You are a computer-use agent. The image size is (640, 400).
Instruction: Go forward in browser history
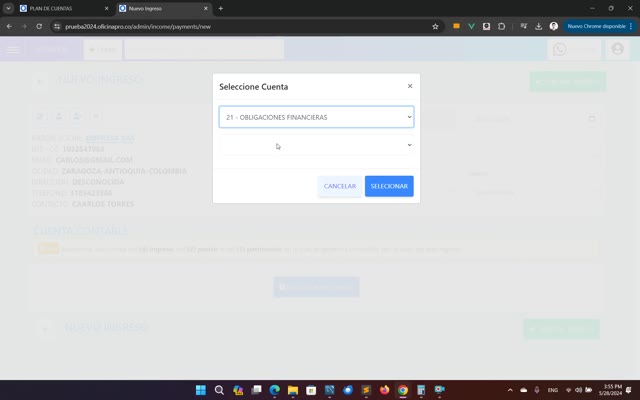tap(24, 26)
